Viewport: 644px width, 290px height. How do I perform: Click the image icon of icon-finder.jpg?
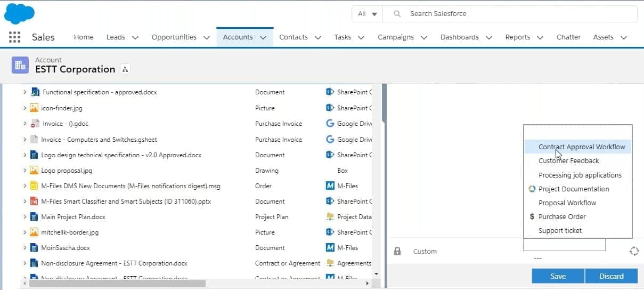(x=34, y=108)
